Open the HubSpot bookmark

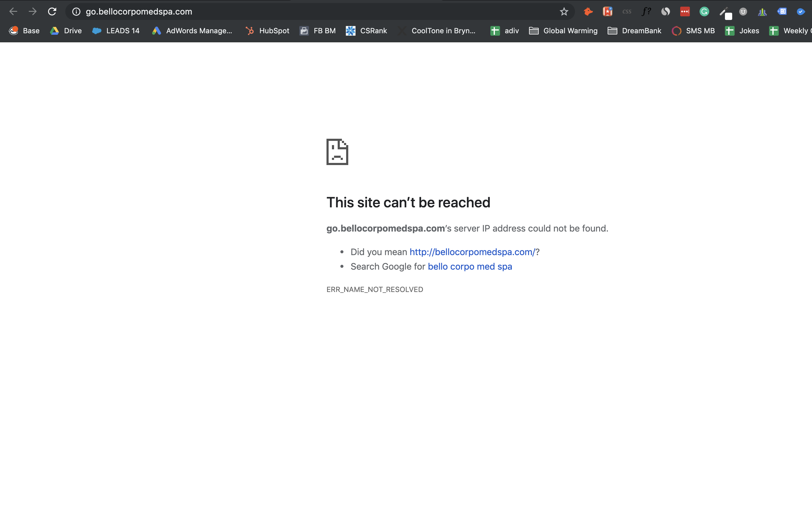[267, 31]
